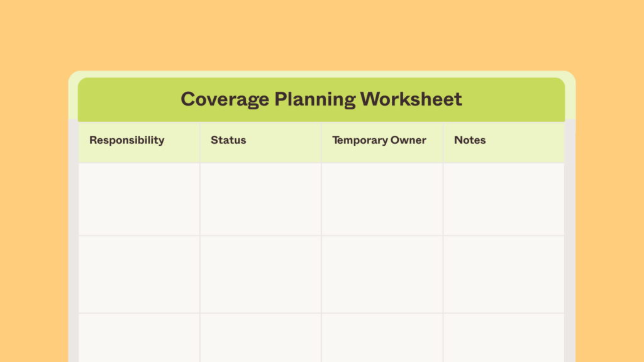The height and width of the screenshot is (362, 644).
Task: Select second row Notes cell
Action: pos(503,275)
